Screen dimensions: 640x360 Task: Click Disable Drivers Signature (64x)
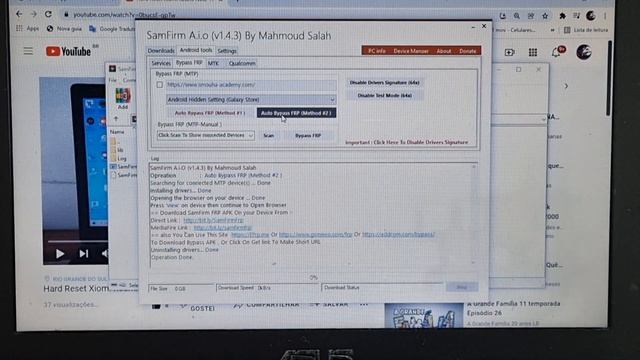[x=384, y=82]
